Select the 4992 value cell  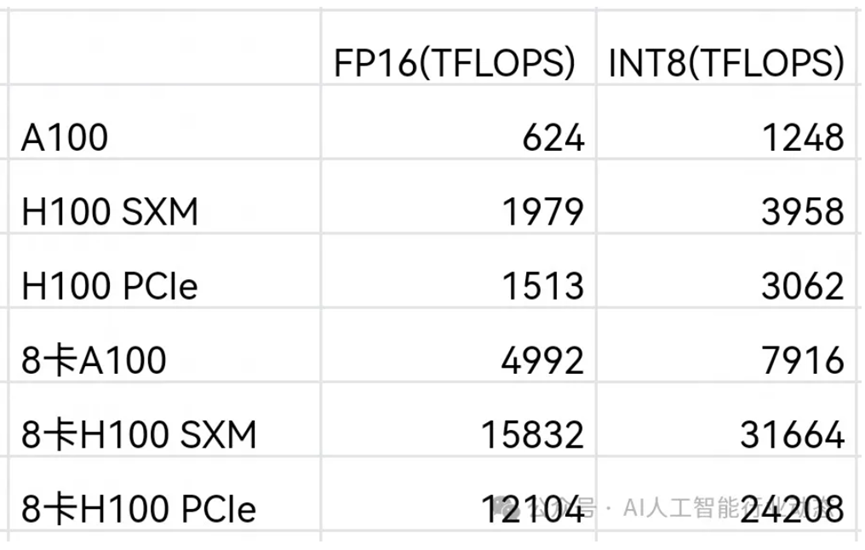pos(540,360)
